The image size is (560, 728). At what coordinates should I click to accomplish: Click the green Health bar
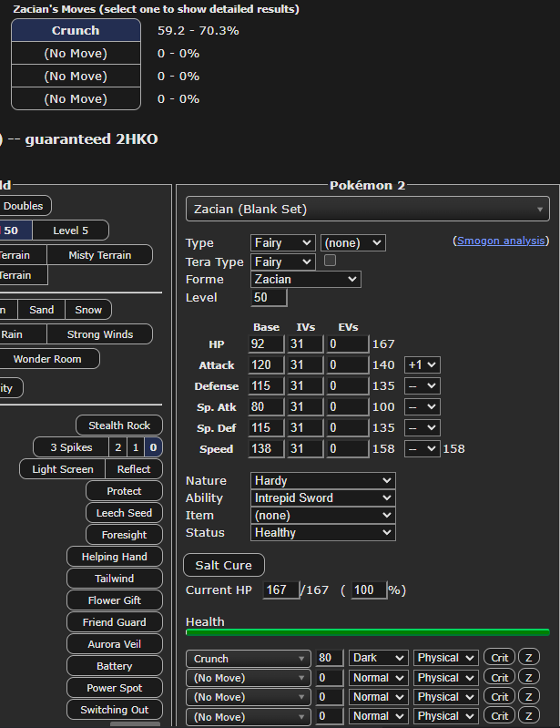tap(367, 631)
